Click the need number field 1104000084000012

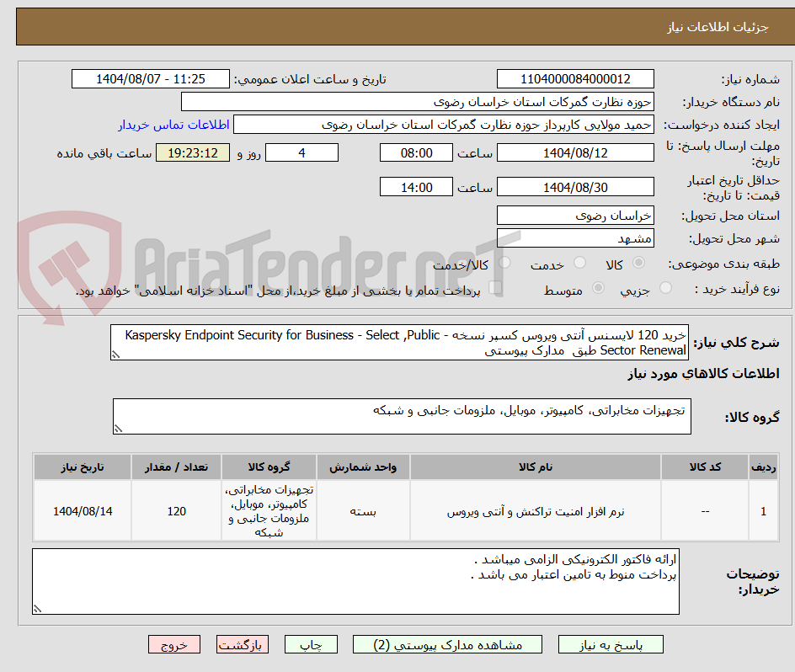tap(575, 79)
